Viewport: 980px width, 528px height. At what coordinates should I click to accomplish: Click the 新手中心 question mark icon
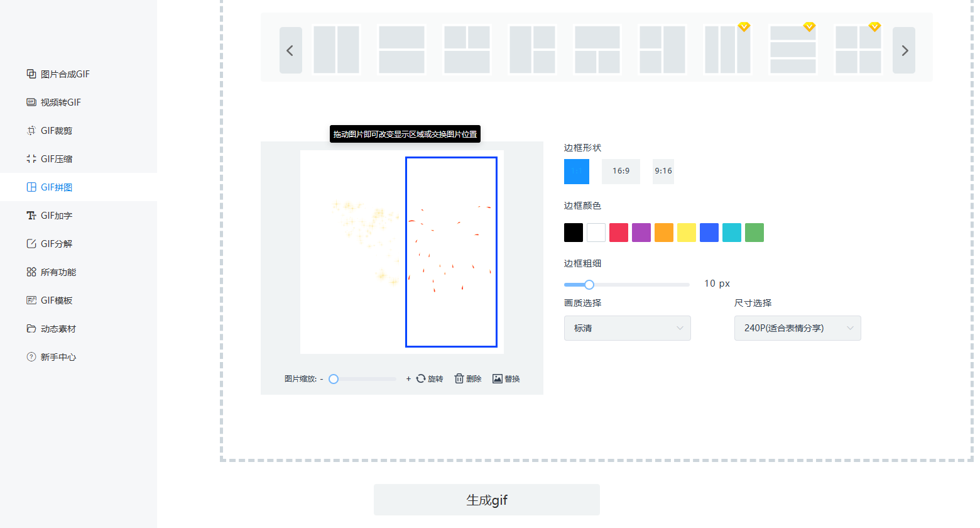pos(31,357)
